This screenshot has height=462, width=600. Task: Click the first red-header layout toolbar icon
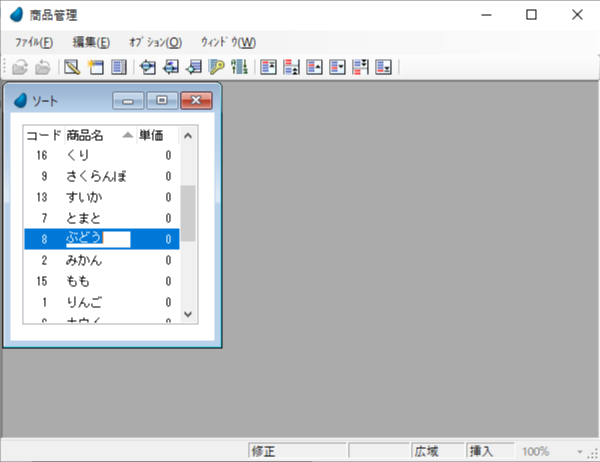[268, 68]
